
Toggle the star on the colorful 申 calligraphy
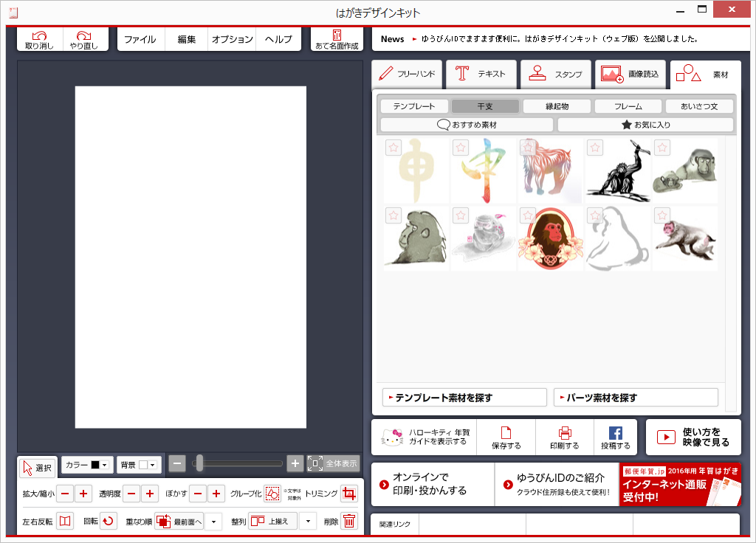[x=460, y=148]
